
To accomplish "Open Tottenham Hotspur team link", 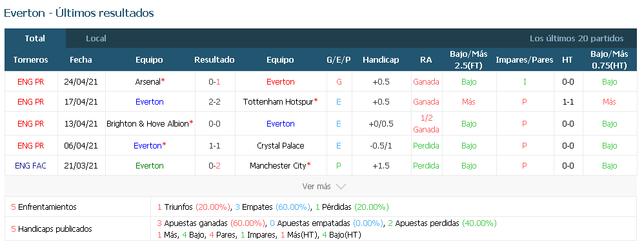I will [x=278, y=102].
